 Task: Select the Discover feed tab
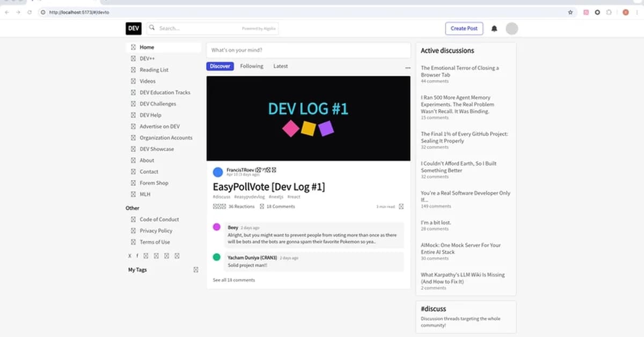(x=220, y=66)
